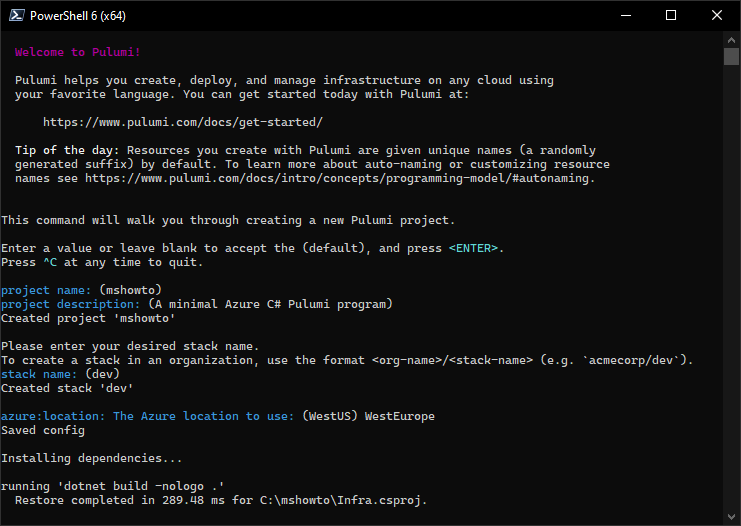Click the scrollbar up arrow

(x=732, y=40)
